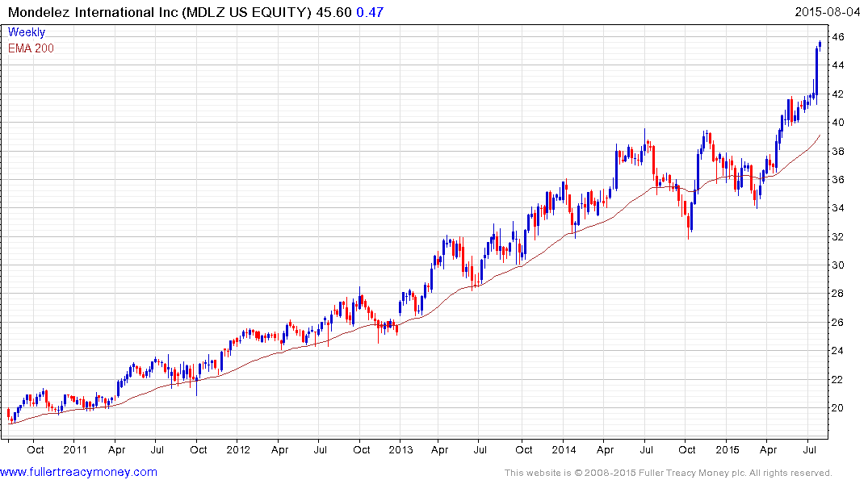Viewport: 868px width, 484px height.
Task: Click the 44 price axis label
Action: point(838,65)
